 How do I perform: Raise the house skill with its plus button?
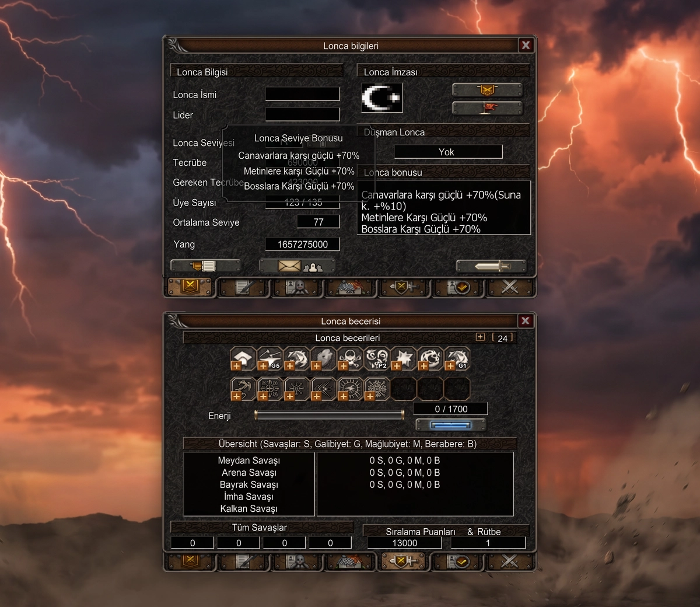236,366
